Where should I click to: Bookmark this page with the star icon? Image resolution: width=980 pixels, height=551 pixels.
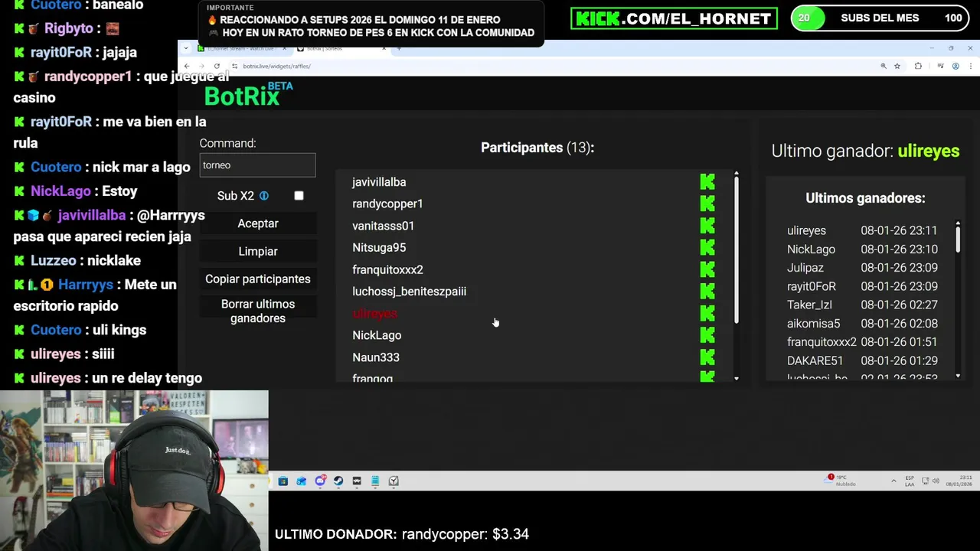(897, 66)
